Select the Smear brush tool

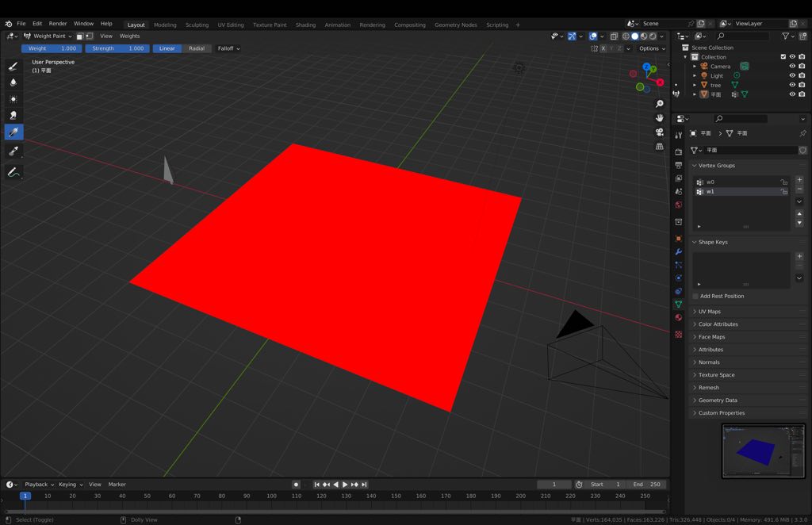13,115
